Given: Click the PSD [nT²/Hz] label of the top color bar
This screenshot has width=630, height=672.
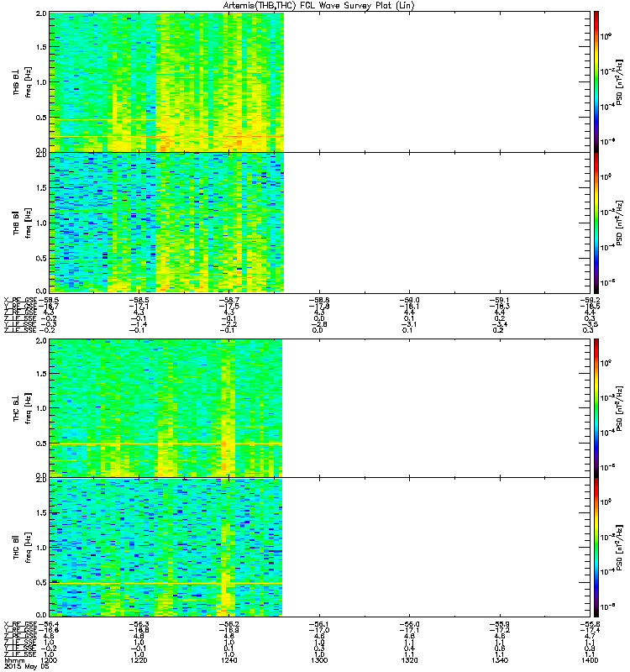Looking at the screenshot, I should [x=619, y=82].
